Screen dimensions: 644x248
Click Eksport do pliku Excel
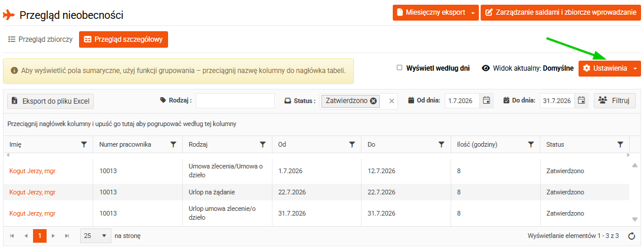point(51,101)
